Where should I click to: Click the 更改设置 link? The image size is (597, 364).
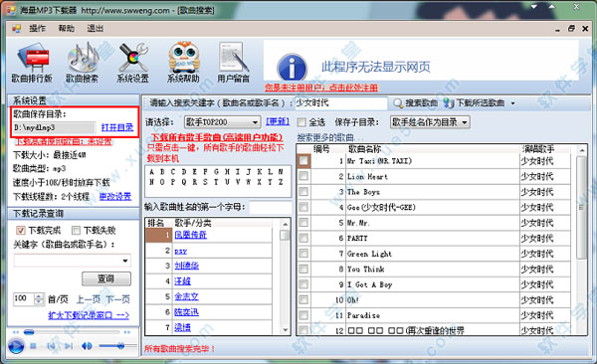(x=115, y=197)
